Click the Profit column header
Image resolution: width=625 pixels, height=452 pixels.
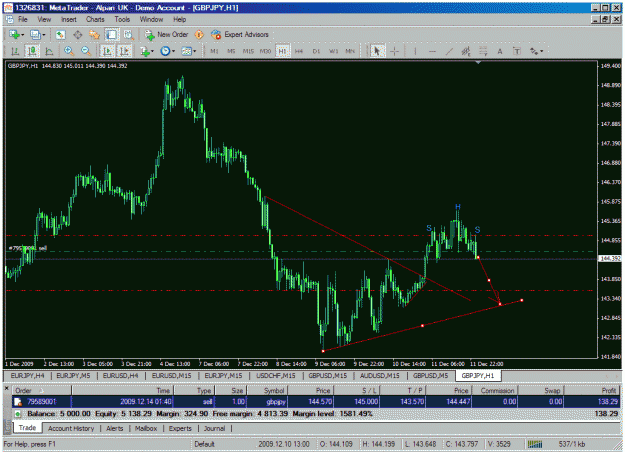[x=592, y=391]
